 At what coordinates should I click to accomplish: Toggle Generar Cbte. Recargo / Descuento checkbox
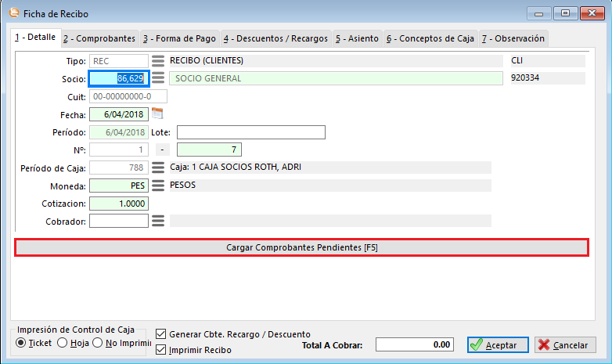tap(161, 334)
